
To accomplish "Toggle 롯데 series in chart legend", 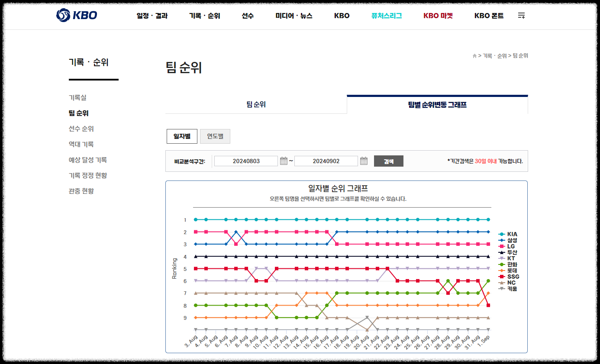I will [508, 271].
